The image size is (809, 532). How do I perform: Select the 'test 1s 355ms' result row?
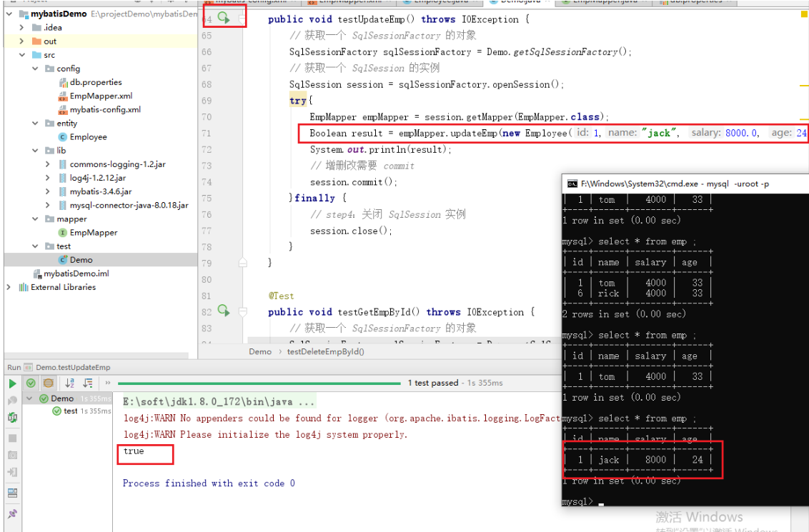(x=81, y=411)
